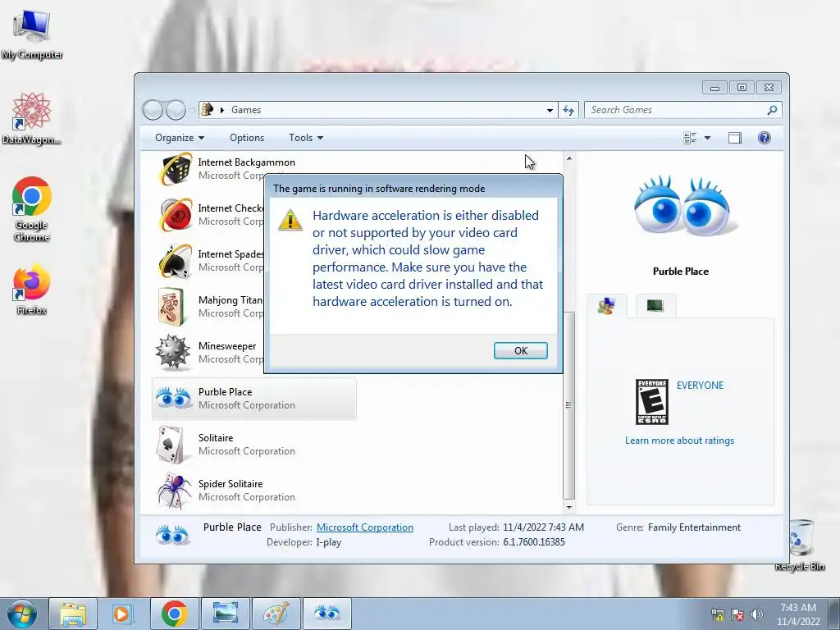
Task: Select the Spider Solitaire icon
Action: pos(174,491)
